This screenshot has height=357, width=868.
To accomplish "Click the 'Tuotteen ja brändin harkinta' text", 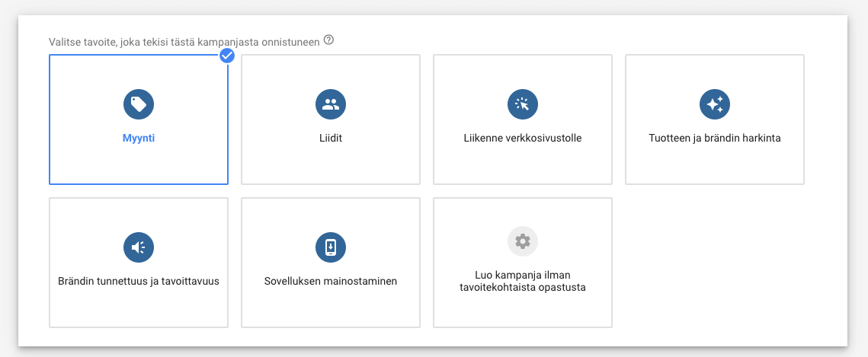I will tap(715, 139).
